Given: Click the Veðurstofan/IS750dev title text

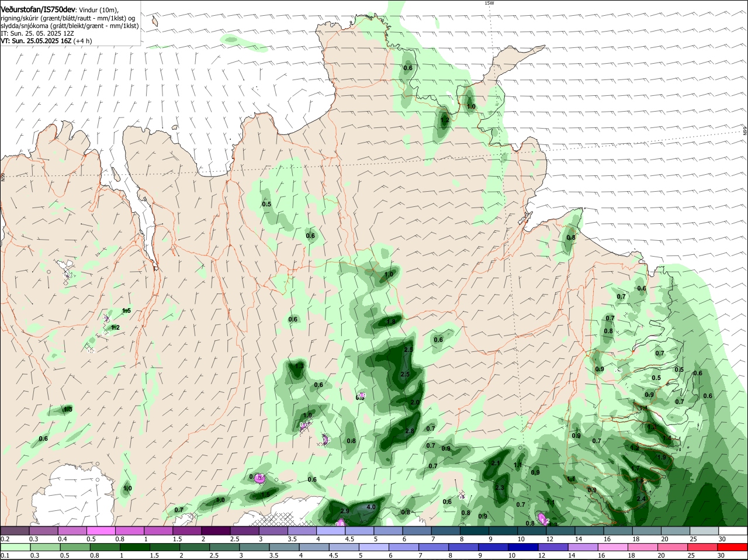Looking at the screenshot, I should (38, 10).
